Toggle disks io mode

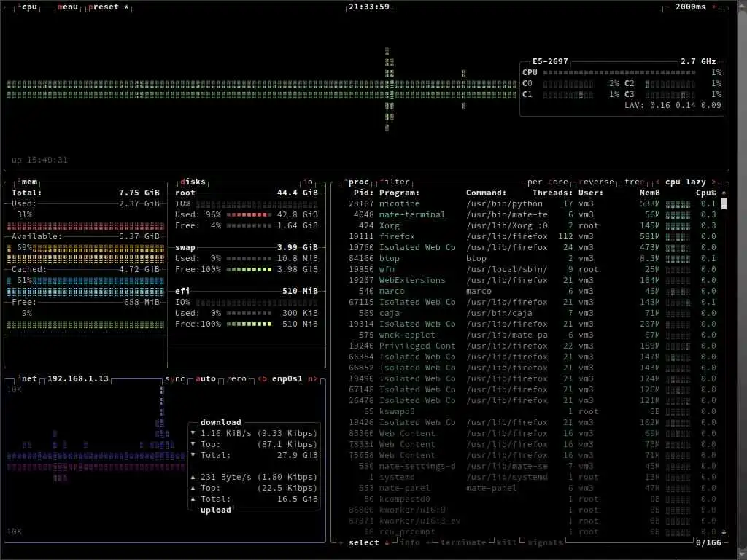point(309,182)
